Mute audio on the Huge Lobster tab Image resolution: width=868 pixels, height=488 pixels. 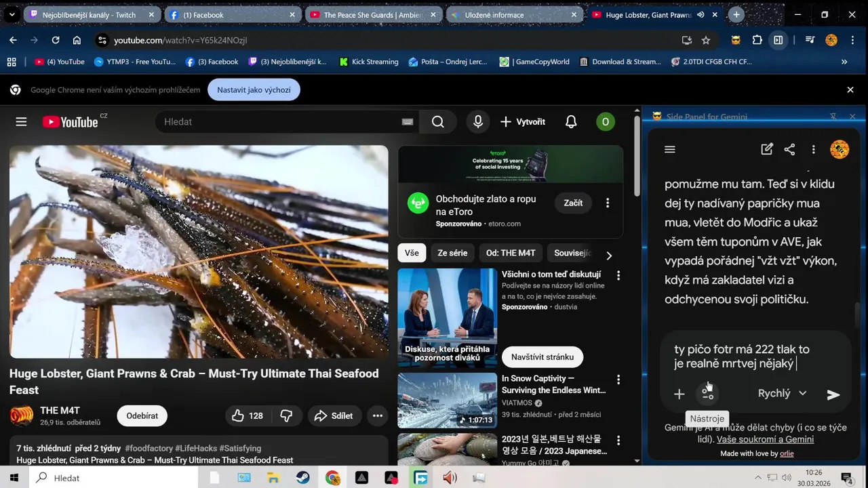(x=701, y=14)
